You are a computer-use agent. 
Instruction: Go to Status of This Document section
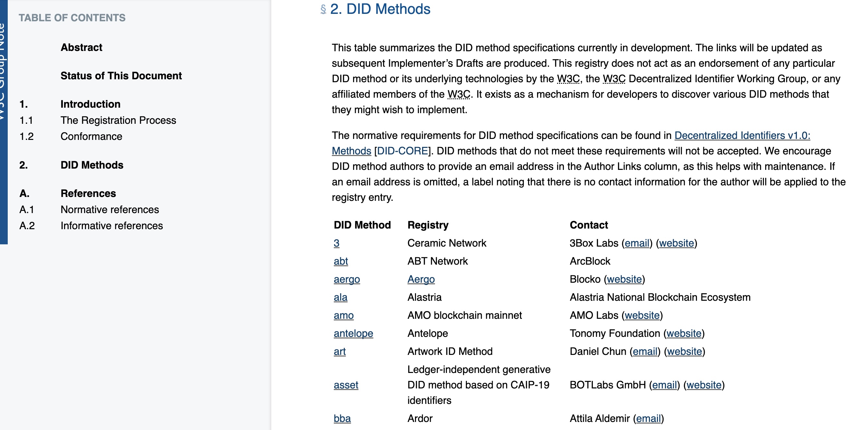click(x=121, y=76)
